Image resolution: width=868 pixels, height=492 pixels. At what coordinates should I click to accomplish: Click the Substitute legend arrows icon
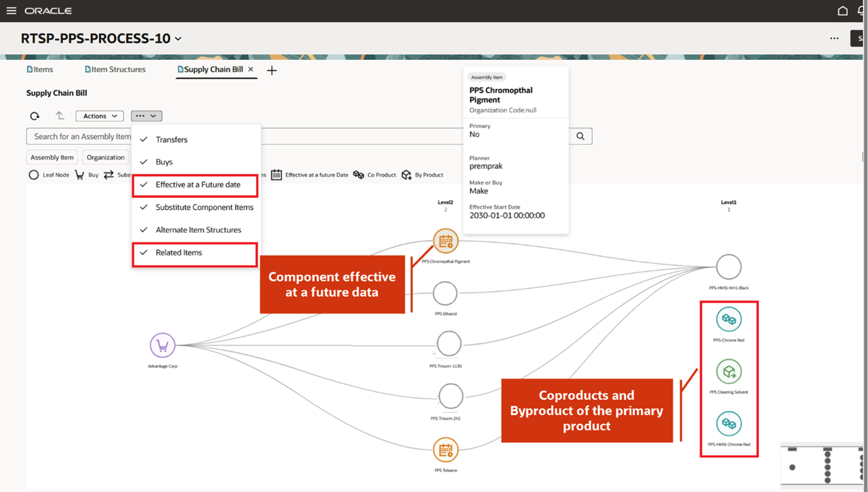pos(109,175)
